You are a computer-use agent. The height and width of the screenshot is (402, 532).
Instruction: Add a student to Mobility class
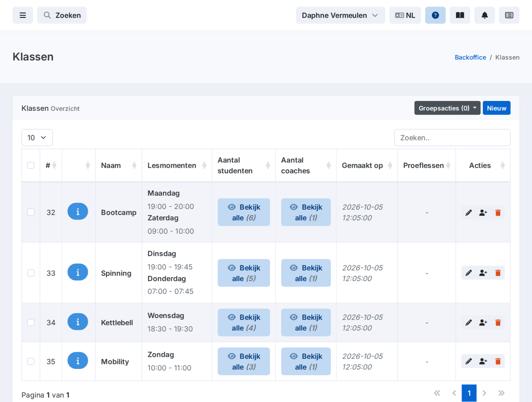(x=483, y=361)
